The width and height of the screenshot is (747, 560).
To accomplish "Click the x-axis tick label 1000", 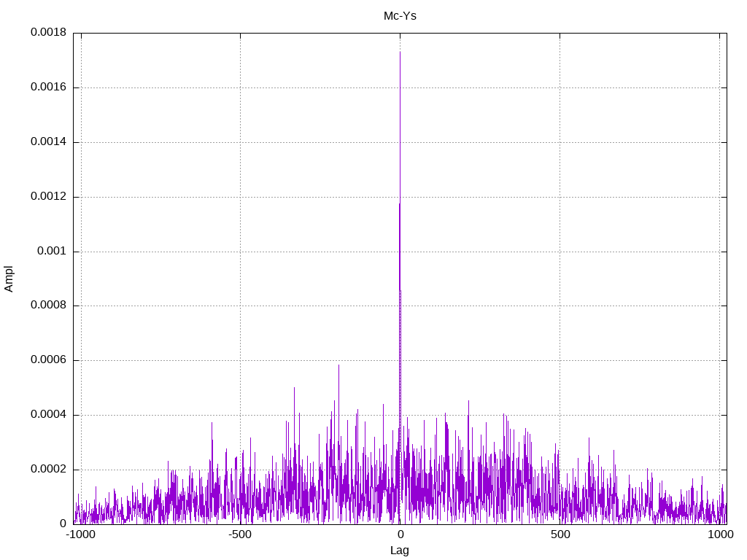I will 720,534.
